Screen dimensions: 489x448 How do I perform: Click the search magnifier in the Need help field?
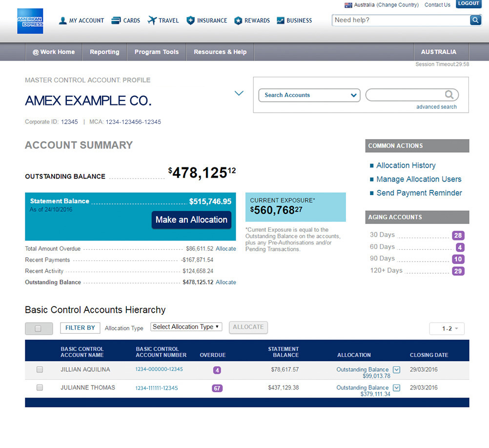click(475, 20)
